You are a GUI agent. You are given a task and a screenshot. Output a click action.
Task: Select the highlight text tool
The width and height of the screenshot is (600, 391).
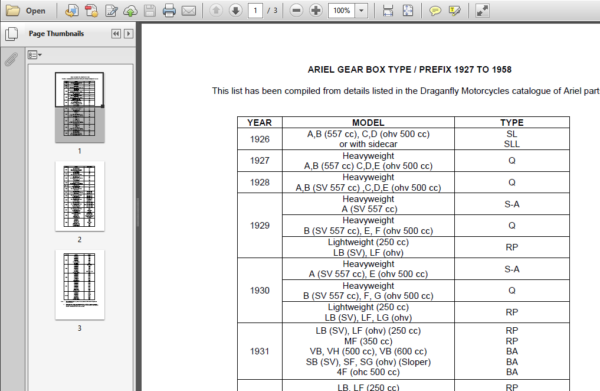[455, 11]
